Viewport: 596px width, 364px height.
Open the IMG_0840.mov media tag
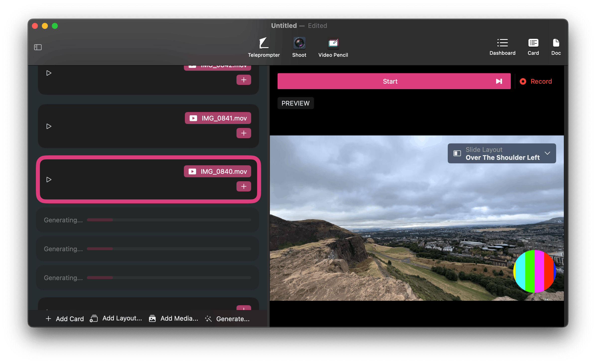click(x=217, y=172)
